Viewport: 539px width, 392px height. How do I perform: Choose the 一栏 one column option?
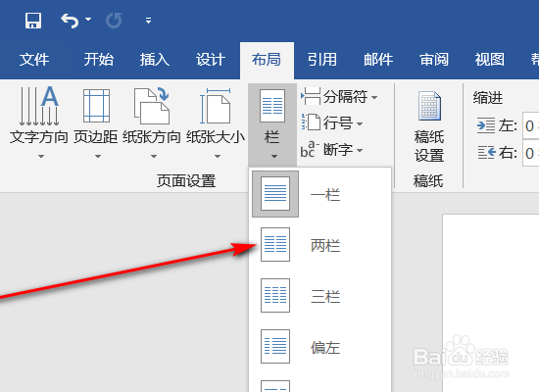(x=320, y=194)
